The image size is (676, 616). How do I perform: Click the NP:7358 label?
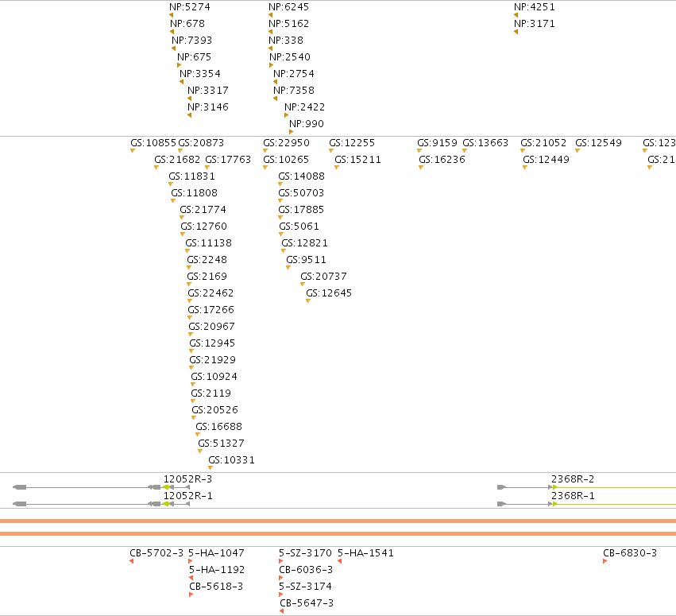tap(294, 91)
